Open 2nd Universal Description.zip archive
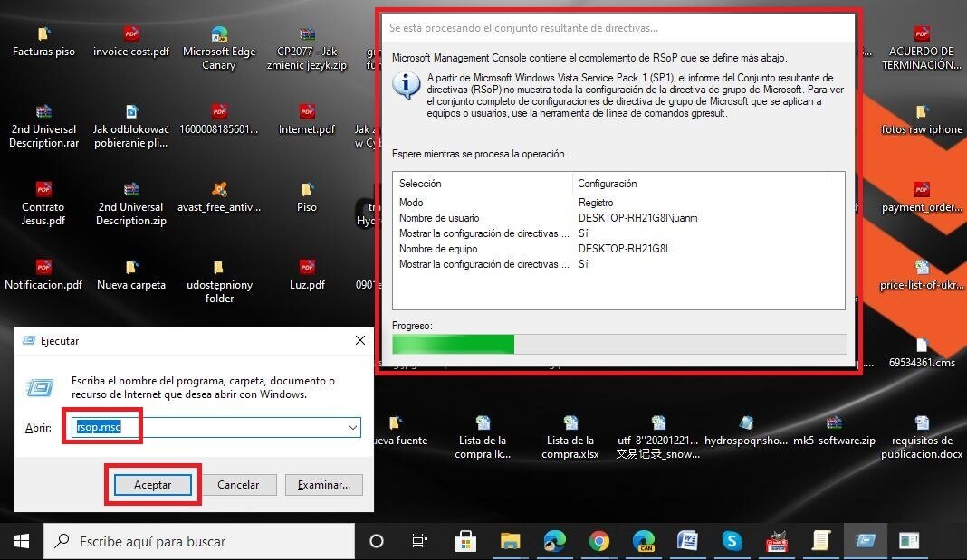 (x=130, y=204)
